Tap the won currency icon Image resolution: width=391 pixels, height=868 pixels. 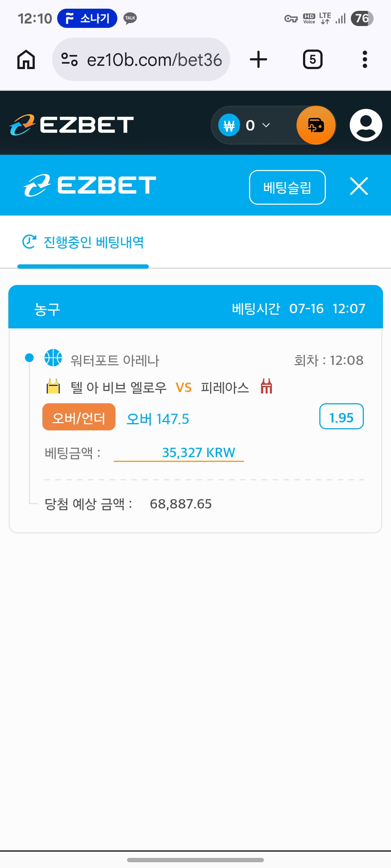click(x=229, y=125)
